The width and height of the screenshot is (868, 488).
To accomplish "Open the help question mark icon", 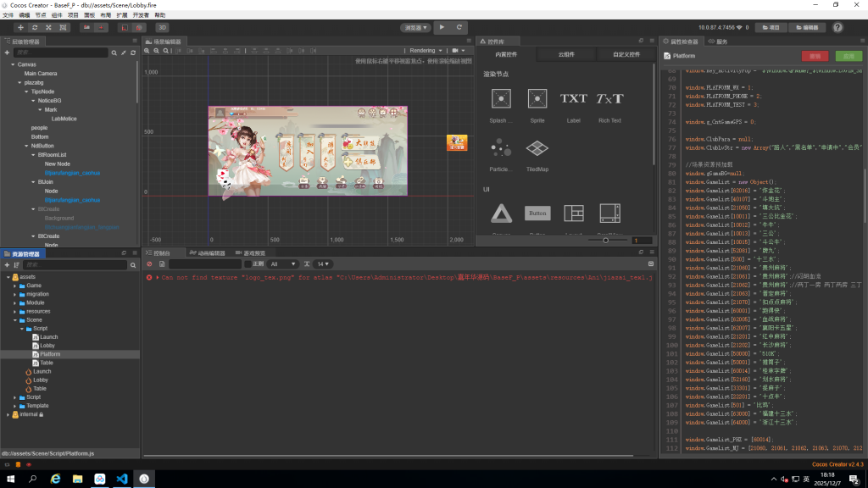I will tap(837, 27).
